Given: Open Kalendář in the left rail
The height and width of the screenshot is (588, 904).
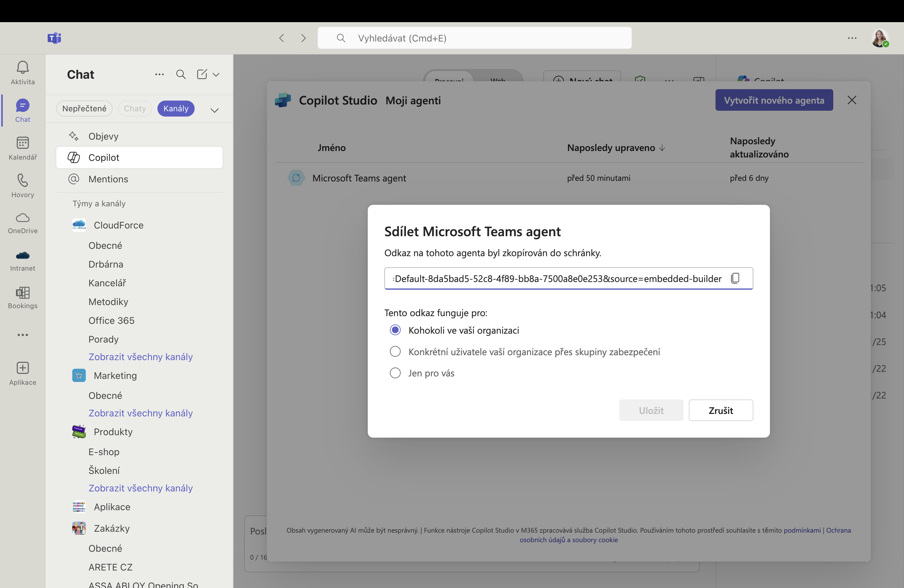Looking at the screenshot, I should pyautogui.click(x=22, y=148).
